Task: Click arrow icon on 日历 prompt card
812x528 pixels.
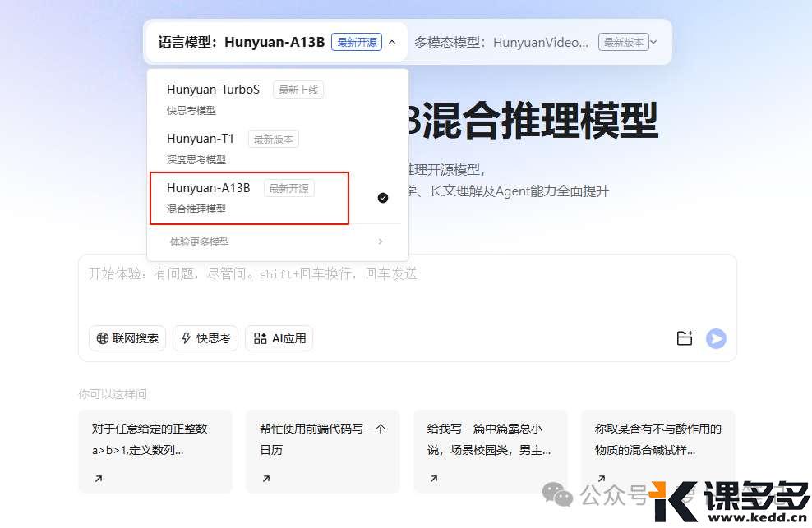Action: pos(266,479)
